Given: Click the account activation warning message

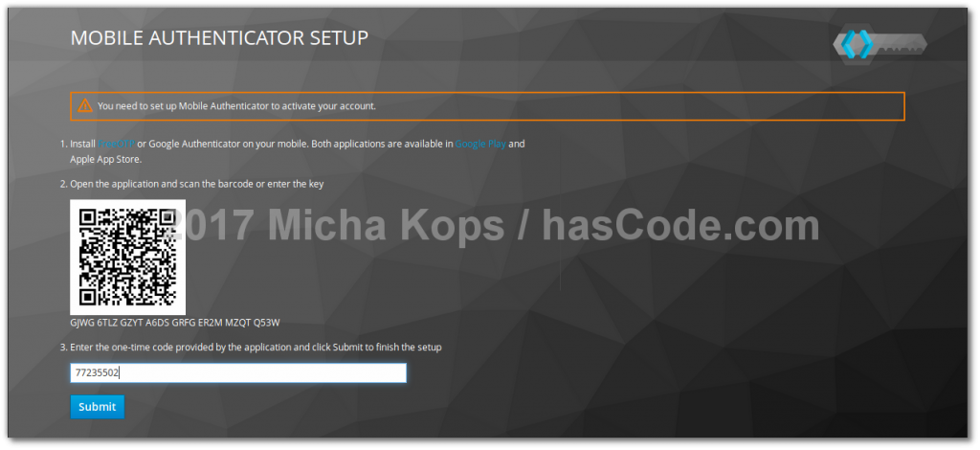Looking at the screenshot, I should [x=236, y=105].
